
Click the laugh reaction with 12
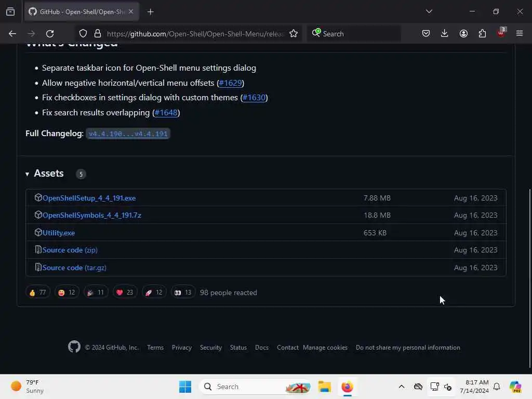pyautogui.click(x=67, y=292)
